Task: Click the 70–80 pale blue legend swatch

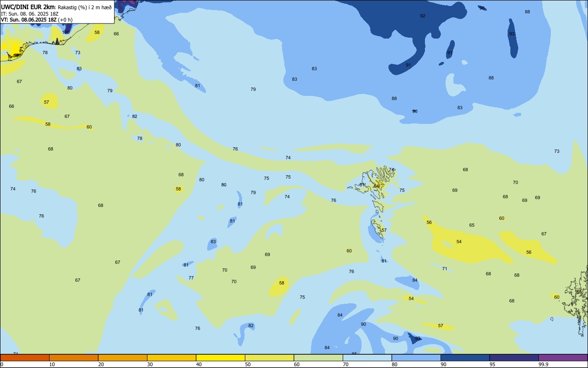Action: tap(367, 357)
